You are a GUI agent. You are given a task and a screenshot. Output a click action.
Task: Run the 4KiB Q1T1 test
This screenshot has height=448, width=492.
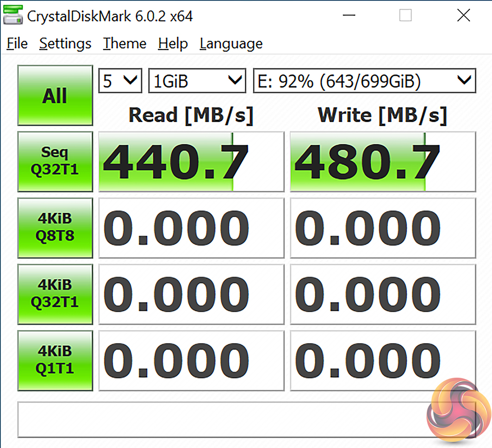pos(55,361)
